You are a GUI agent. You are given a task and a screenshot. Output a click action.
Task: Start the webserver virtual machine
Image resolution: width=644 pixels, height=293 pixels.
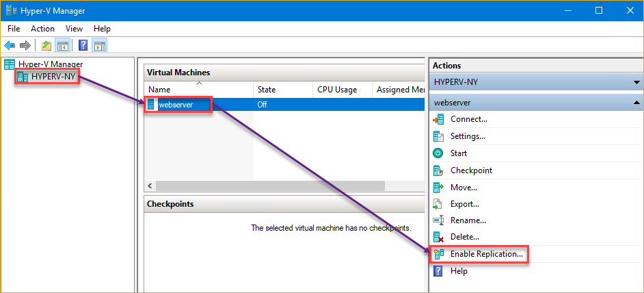point(459,153)
